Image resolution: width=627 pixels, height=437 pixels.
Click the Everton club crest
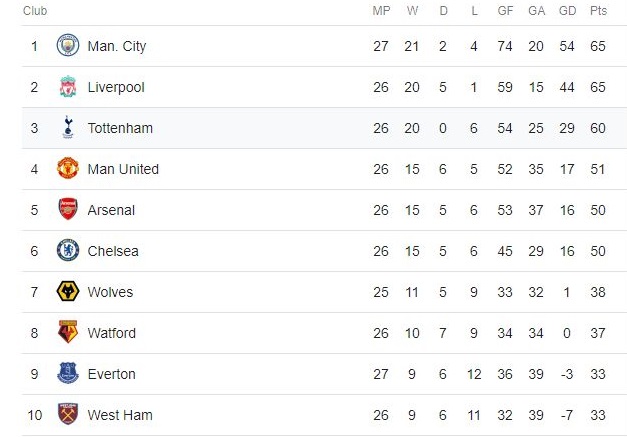pos(68,374)
